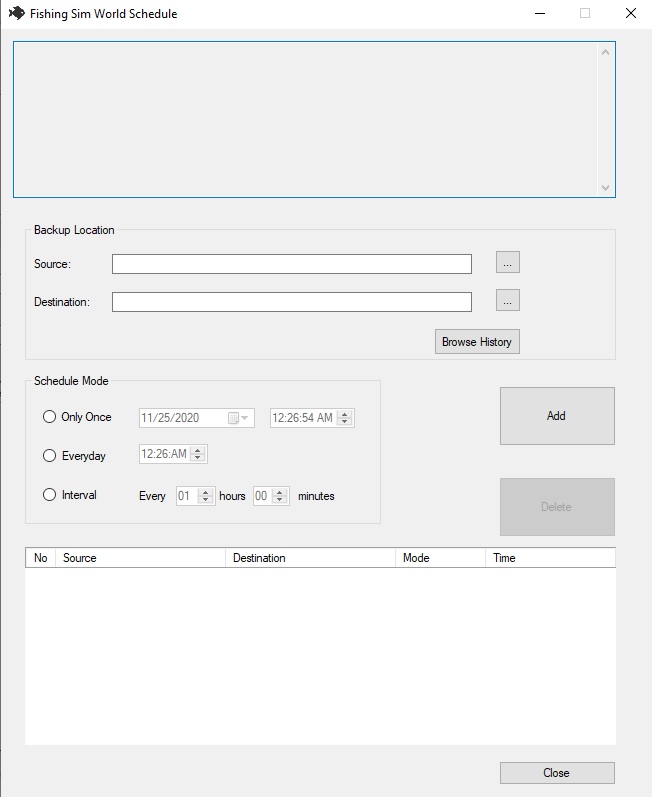Screen dimensions: 652x797
Task: Increase the Only Once time with up spinner
Action: (345, 414)
